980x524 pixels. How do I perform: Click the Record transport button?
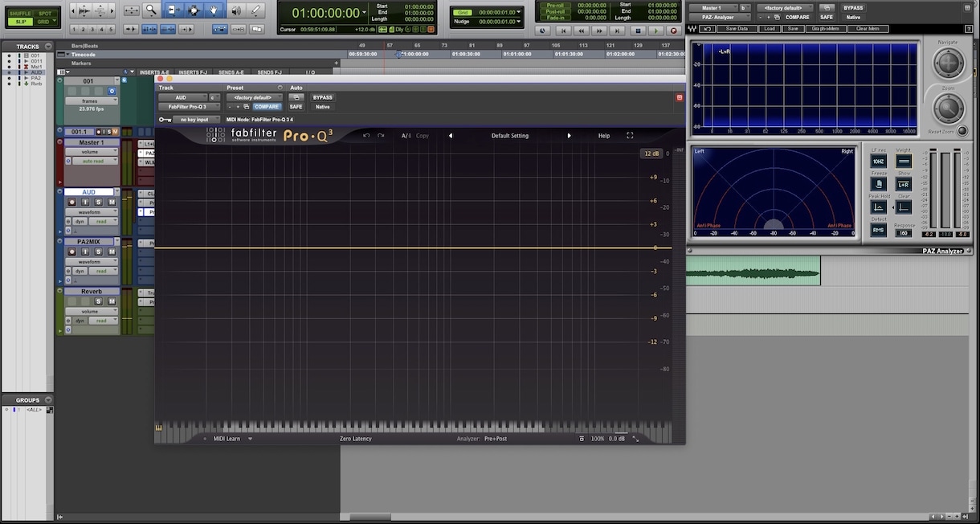click(x=674, y=31)
